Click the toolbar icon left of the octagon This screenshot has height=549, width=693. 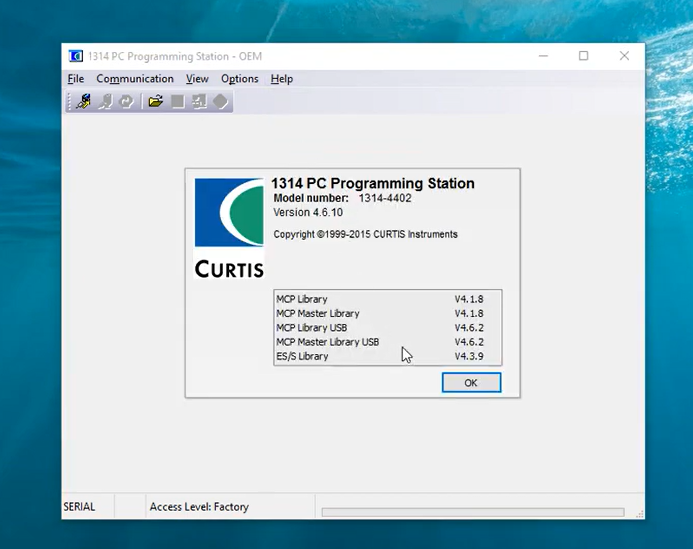(x=199, y=101)
